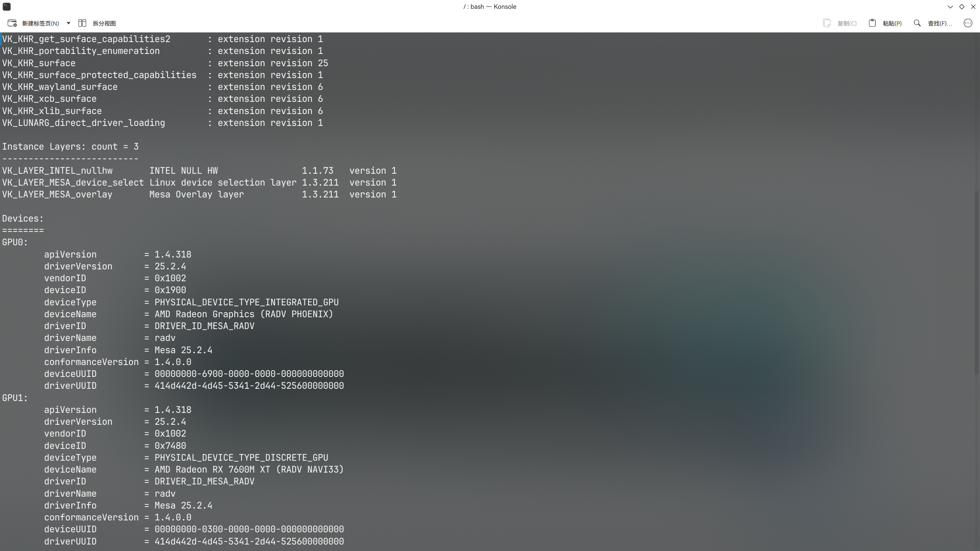Click the 'GPU1:' label
This screenshot has width=980, height=551.
pyautogui.click(x=15, y=398)
